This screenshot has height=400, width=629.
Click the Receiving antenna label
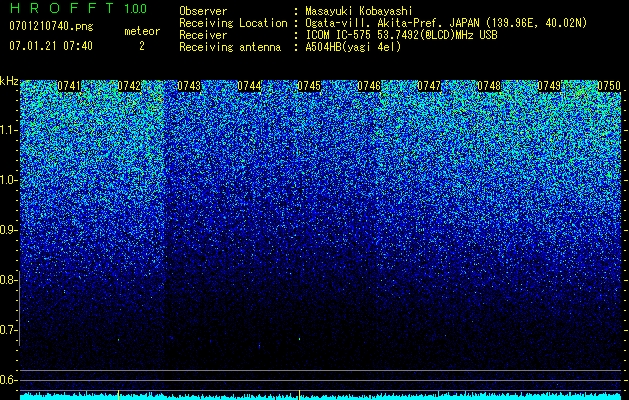pos(230,47)
